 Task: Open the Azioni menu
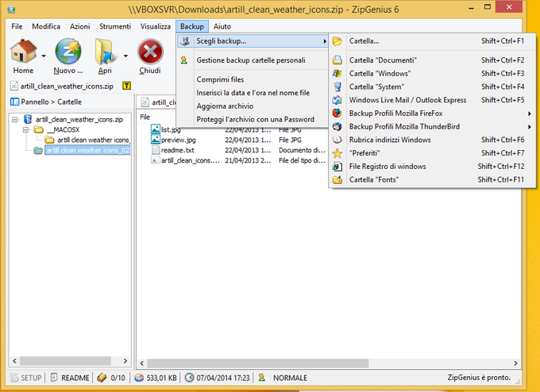point(80,26)
